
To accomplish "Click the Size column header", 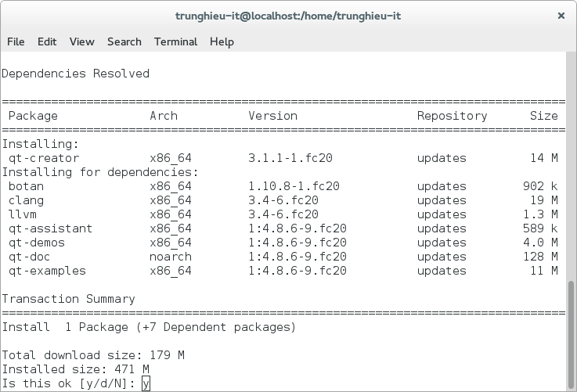I will (544, 116).
